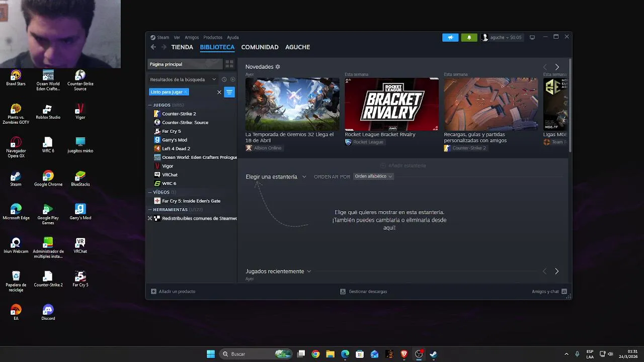Open Brave browser from the taskbar

point(404,354)
